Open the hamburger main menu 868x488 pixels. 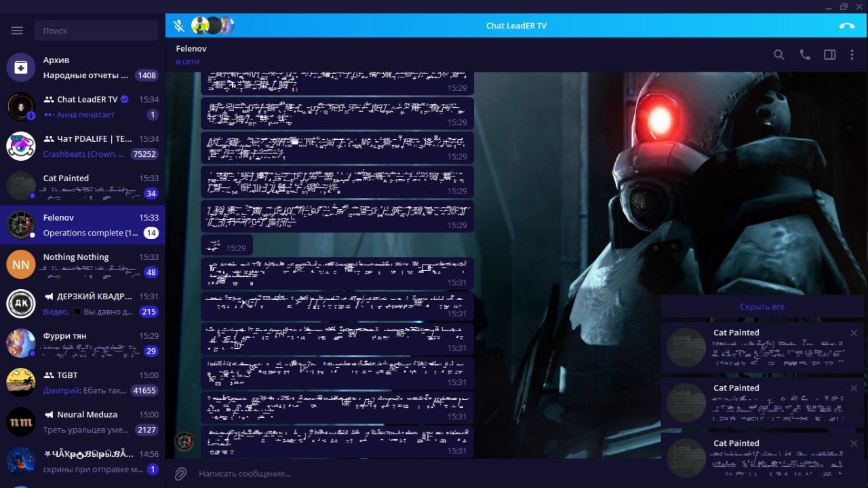click(17, 31)
